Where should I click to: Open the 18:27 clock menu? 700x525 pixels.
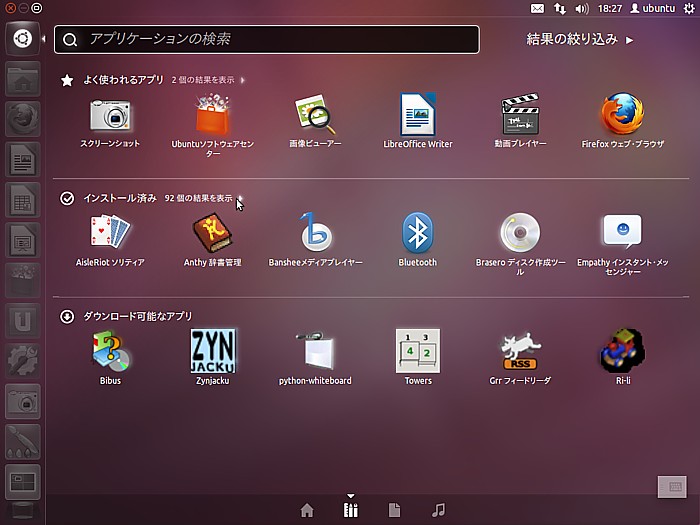610,8
